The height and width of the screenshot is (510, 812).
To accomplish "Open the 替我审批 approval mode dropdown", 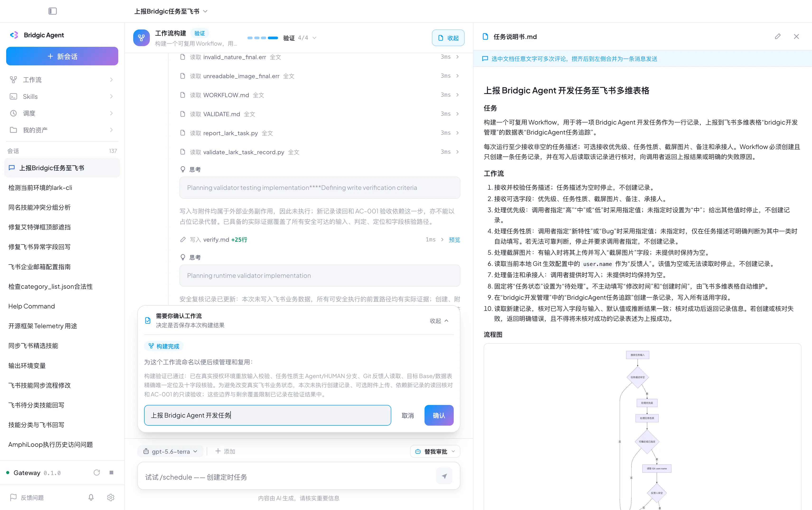I will 435,451.
